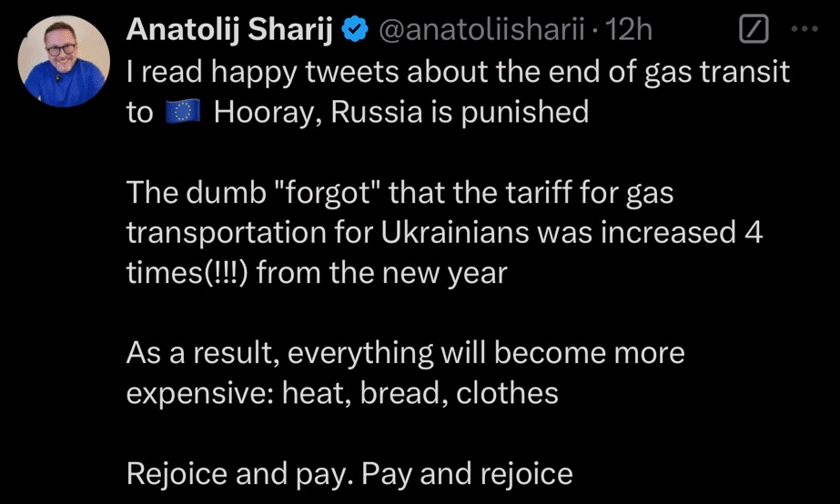Click the blue verified badge
The height and width of the screenshot is (504, 840).
pyautogui.click(x=353, y=31)
